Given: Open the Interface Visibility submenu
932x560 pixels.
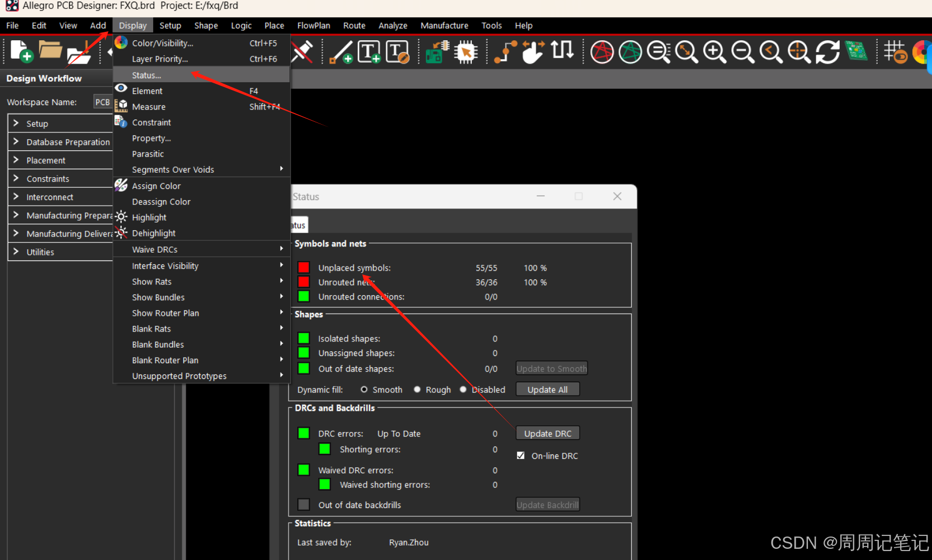Looking at the screenshot, I should (201, 266).
